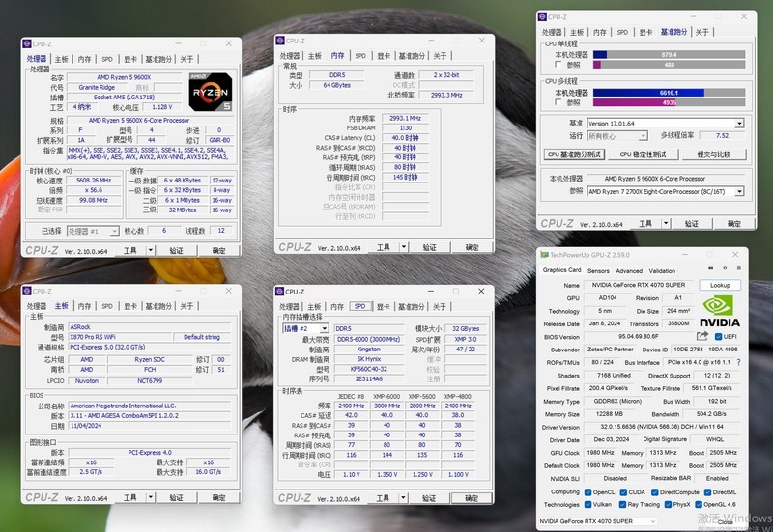This screenshot has width=773, height=532.
Task: Toggle the DirectML checkbox
Action: click(708, 492)
